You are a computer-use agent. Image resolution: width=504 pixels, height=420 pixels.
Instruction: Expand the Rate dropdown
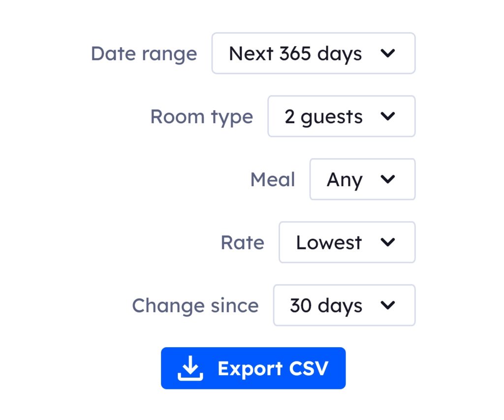pos(346,243)
